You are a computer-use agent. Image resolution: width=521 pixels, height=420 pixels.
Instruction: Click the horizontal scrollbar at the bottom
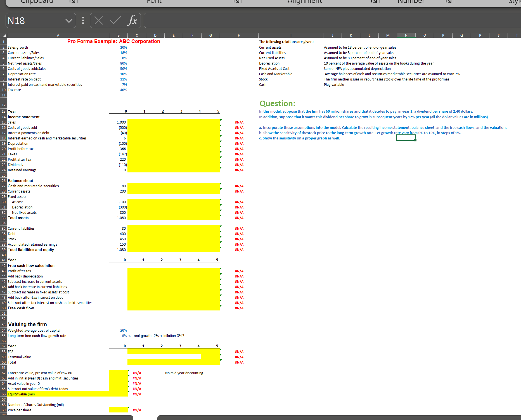click(x=339, y=417)
